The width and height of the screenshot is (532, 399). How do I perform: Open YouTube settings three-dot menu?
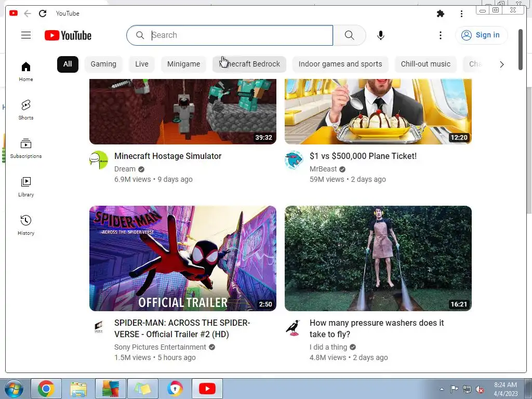pyautogui.click(x=441, y=35)
